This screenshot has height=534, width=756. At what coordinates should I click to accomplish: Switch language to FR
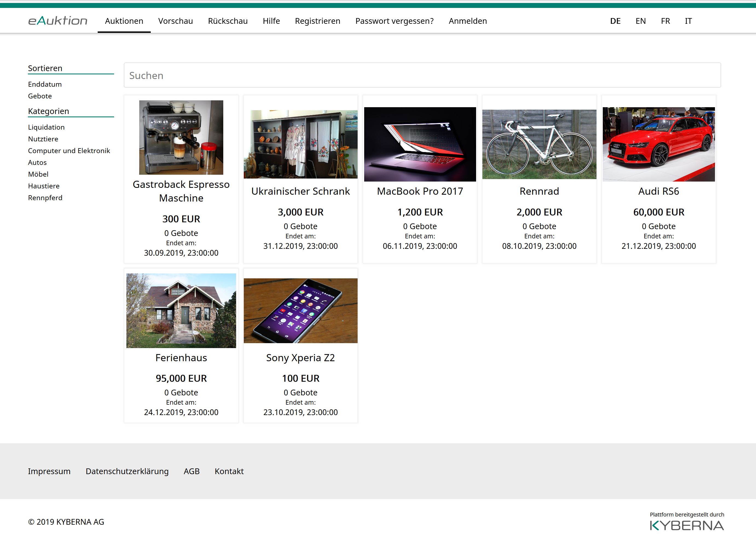click(x=665, y=21)
